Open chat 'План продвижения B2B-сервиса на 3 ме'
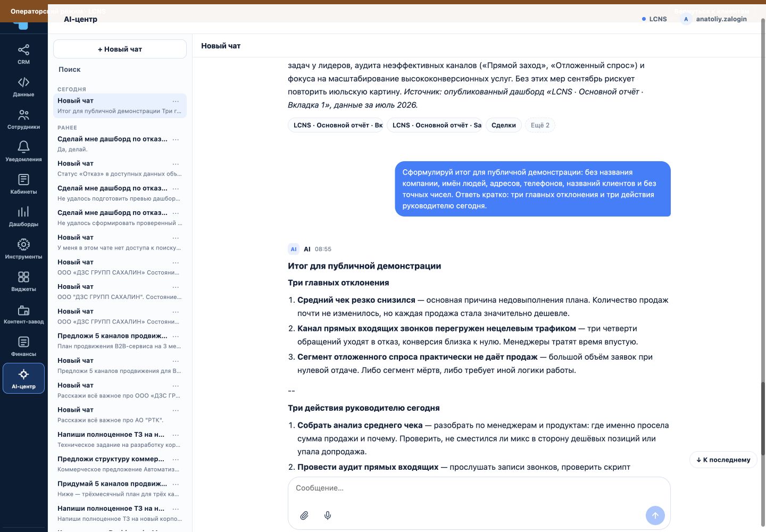 [120, 341]
